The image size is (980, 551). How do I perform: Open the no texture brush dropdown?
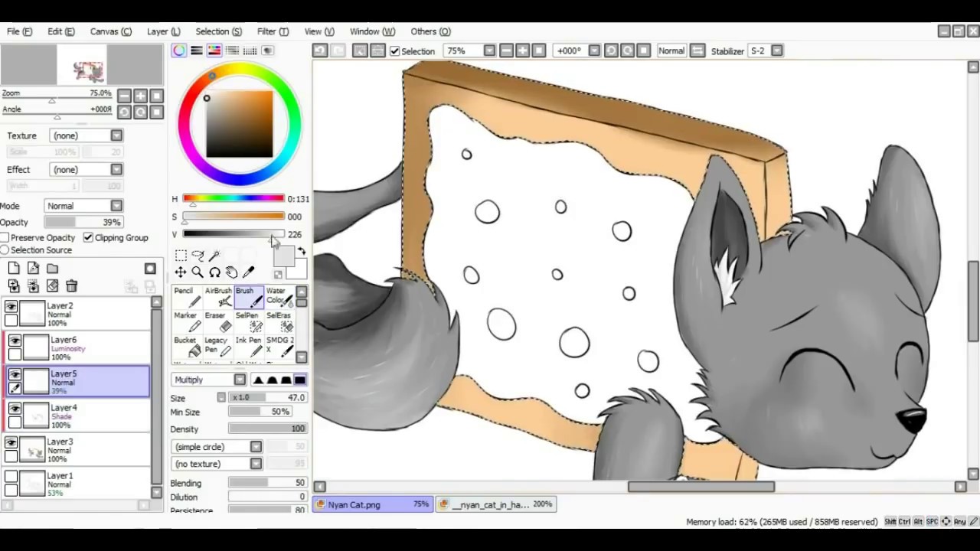217,464
